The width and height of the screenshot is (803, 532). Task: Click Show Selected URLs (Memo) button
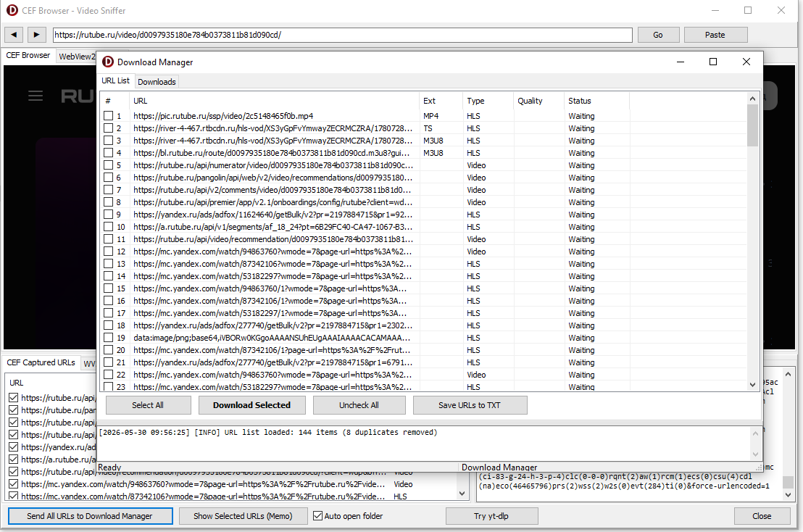(243, 516)
